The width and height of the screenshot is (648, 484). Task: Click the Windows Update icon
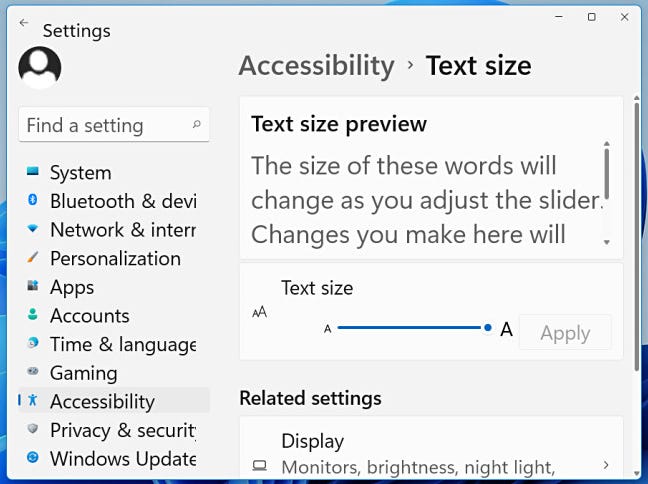pyautogui.click(x=33, y=459)
